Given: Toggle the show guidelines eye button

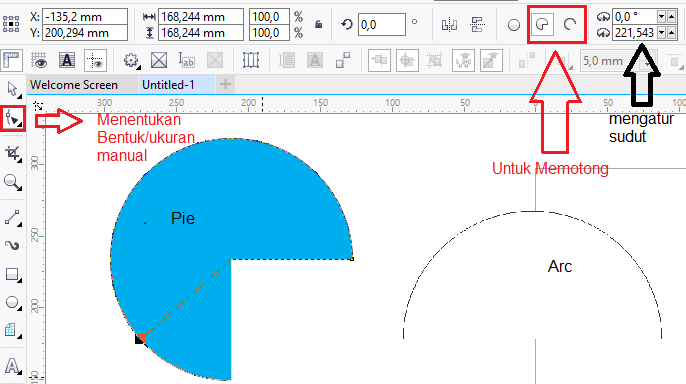Looking at the screenshot, I should pyautogui.click(x=95, y=60).
